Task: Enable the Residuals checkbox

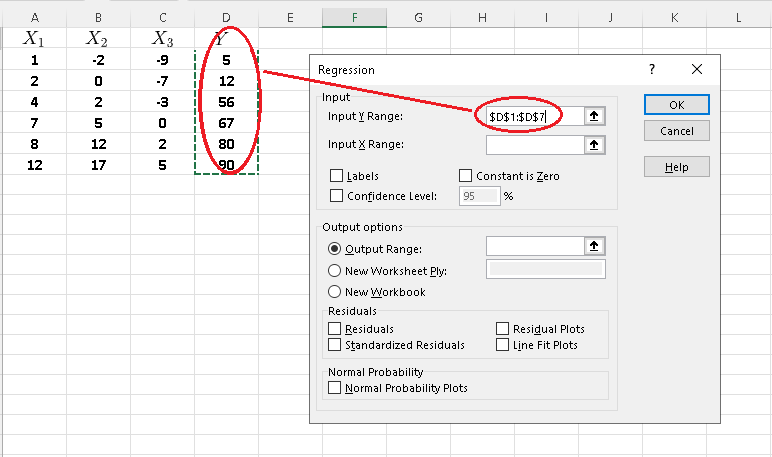Action: 335,329
